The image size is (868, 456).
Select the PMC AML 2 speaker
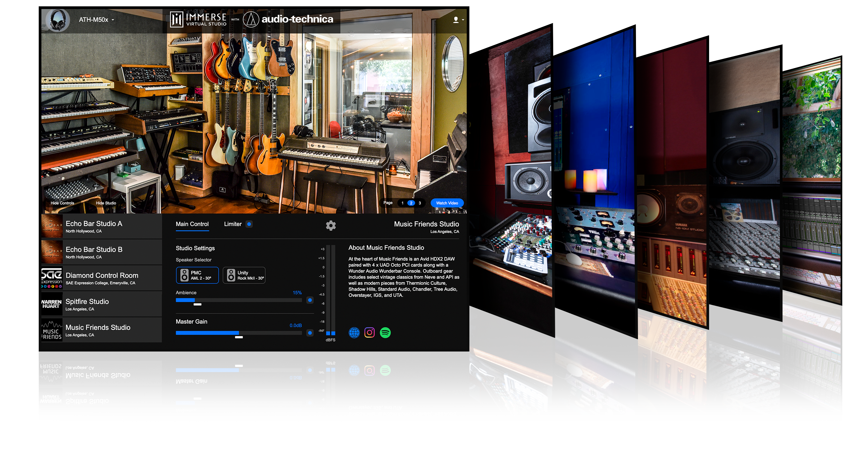pos(197,275)
